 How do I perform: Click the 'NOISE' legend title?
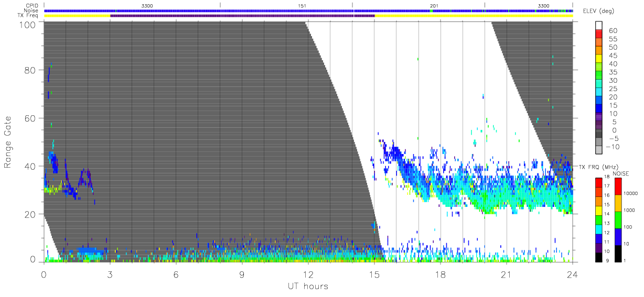pos(620,173)
